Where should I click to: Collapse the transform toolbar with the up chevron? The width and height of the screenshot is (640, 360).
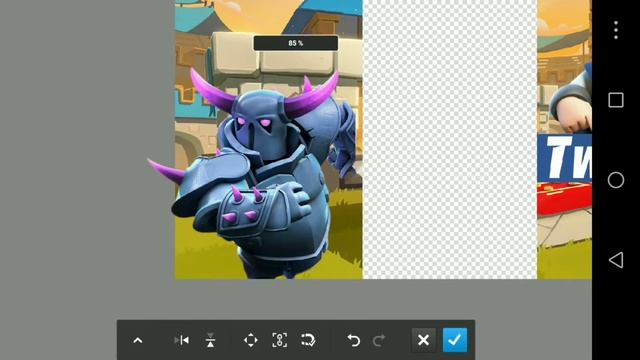(x=138, y=340)
